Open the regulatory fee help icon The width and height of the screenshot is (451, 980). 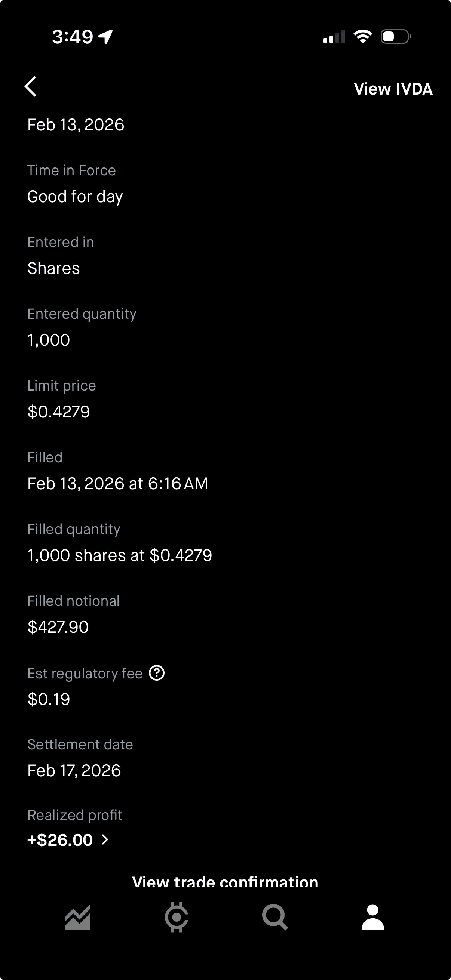[156, 673]
